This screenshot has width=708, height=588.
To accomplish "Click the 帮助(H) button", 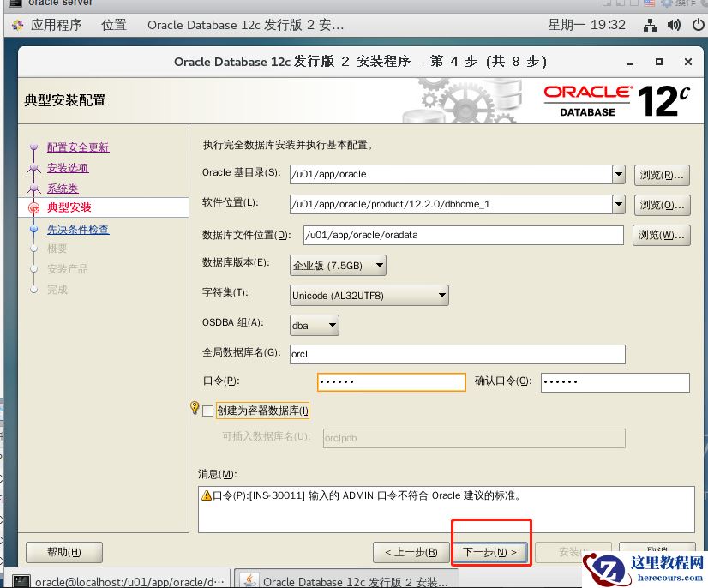I will [64, 552].
